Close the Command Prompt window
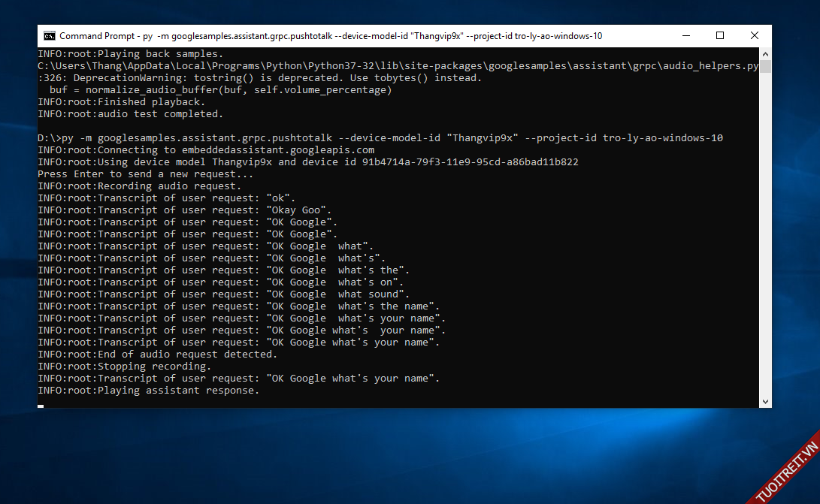Image resolution: width=820 pixels, height=504 pixels. click(754, 36)
